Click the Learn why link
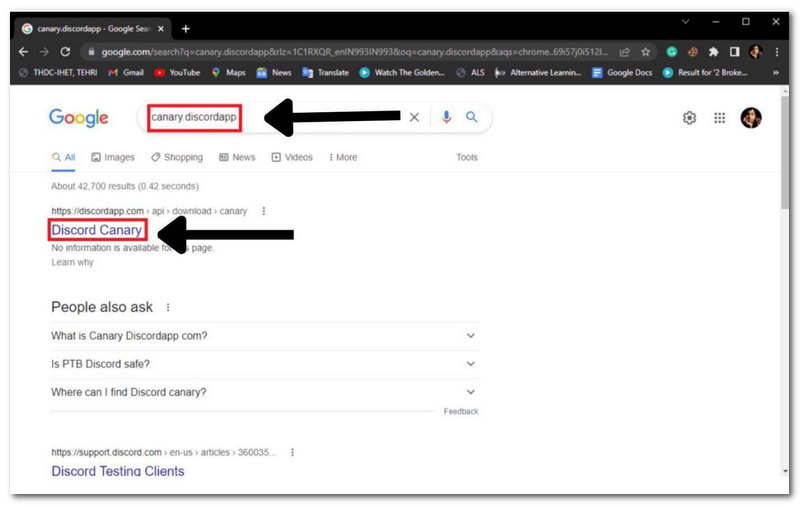The width and height of the screenshot is (800, 505). point(72,262)
